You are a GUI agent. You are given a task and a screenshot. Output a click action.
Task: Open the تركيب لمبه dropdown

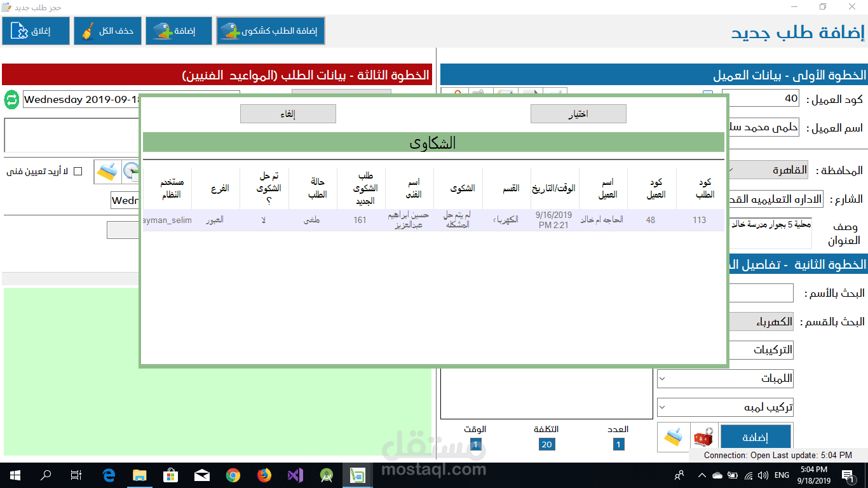tap(725, 407)
